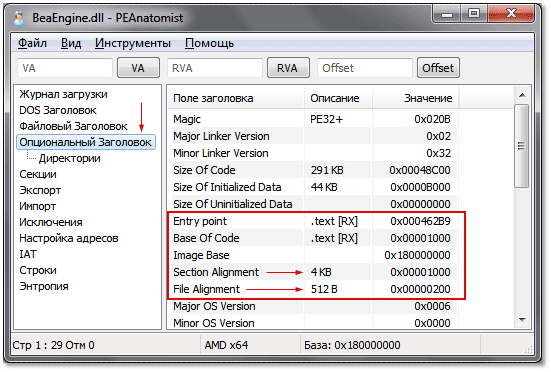551x372 pixels.
Task: Select Экспорт in the tree
Action: (x=40, y=190)
